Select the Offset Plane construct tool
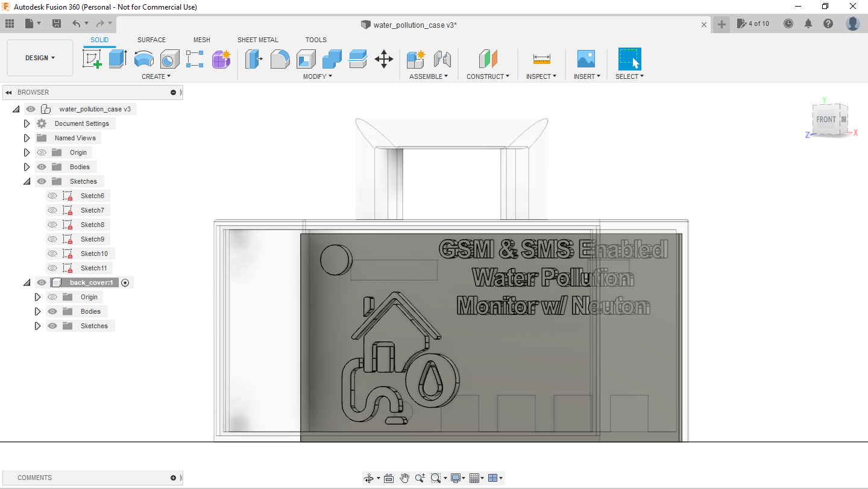 click(x=488, y=59)
